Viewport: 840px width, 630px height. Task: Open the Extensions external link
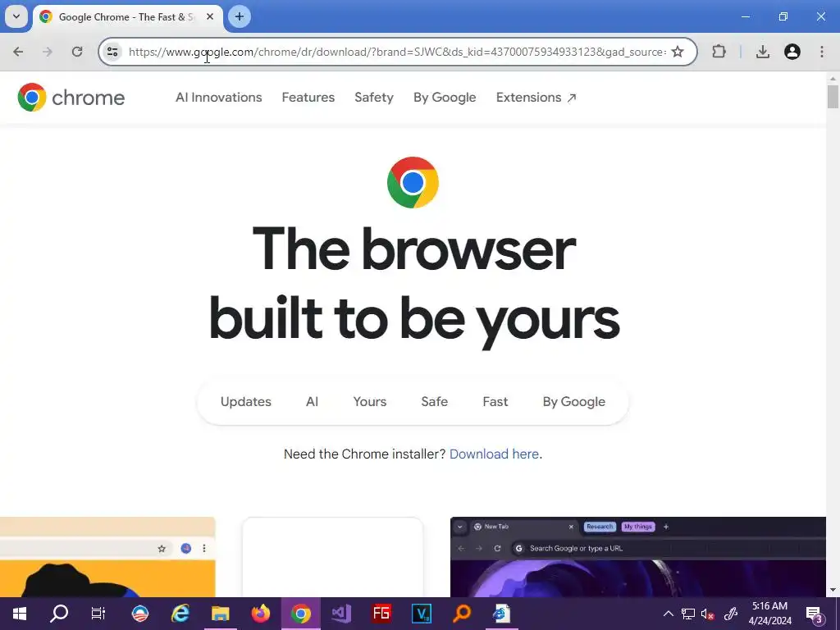(x=536, y=98)
